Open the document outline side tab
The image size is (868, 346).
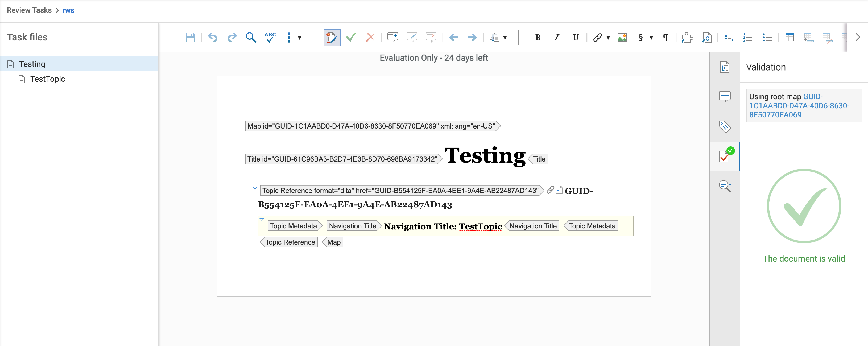725,67
